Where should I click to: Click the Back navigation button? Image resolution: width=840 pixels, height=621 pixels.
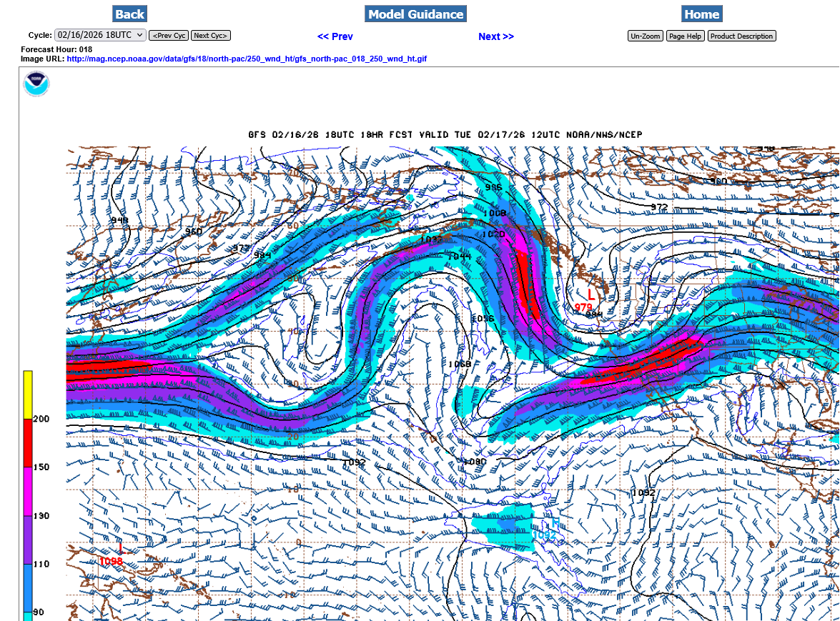pyautogui.click(x=129, y=14)
